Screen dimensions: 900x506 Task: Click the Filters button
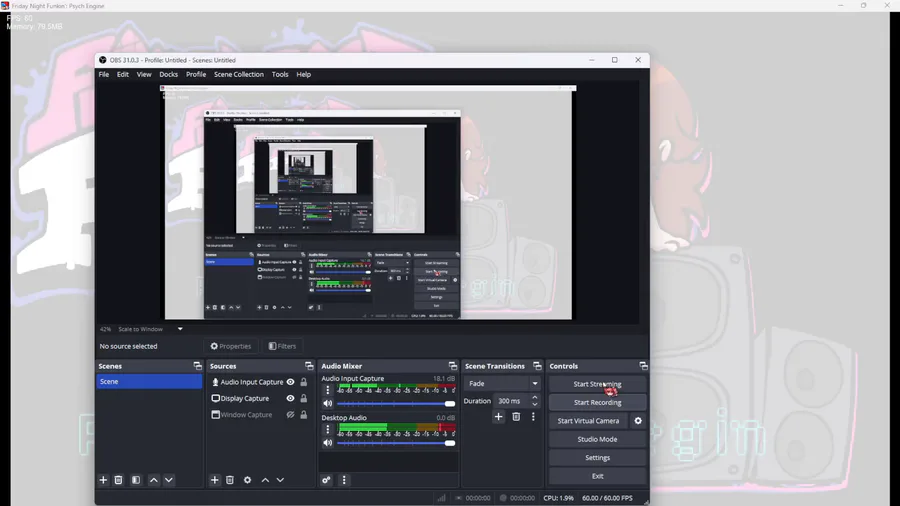pyautogui.click(x=282, y=346)
